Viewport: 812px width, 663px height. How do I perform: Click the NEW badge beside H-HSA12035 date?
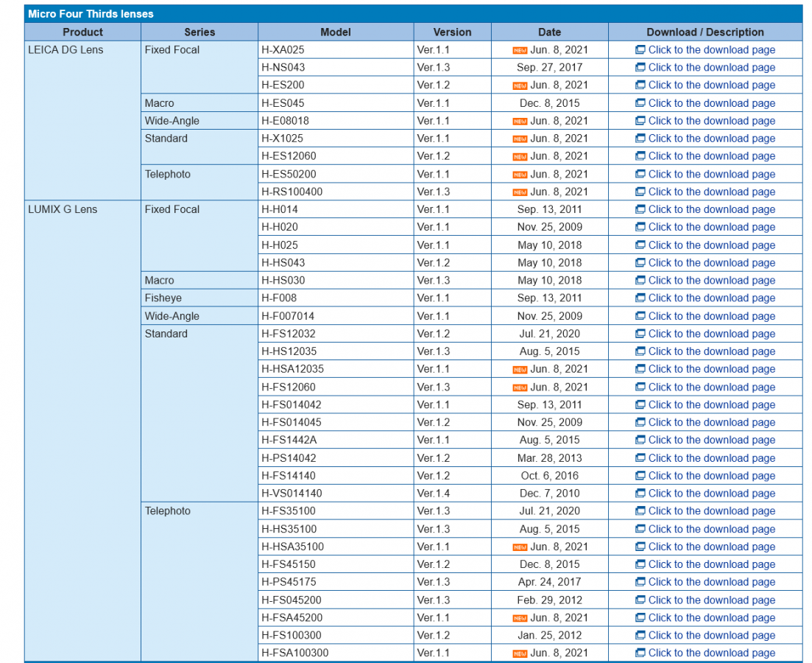[520, 369]
